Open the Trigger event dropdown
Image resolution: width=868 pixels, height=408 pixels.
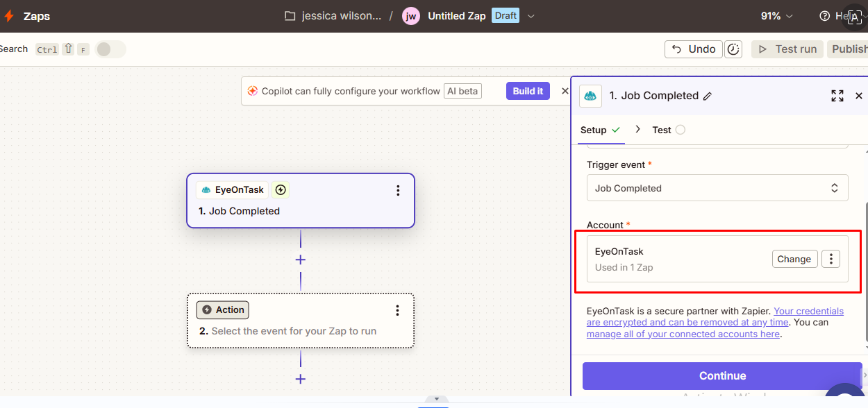(x=717, y=188)
